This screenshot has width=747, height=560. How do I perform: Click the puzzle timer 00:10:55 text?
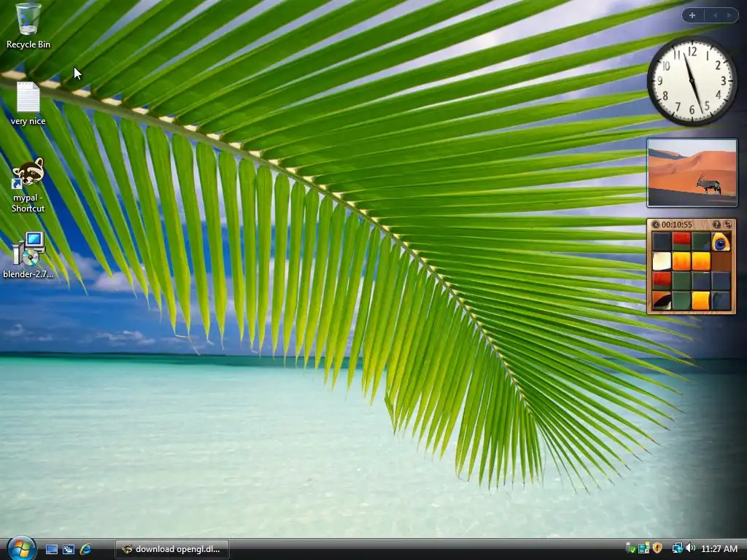tap(676, 225)
